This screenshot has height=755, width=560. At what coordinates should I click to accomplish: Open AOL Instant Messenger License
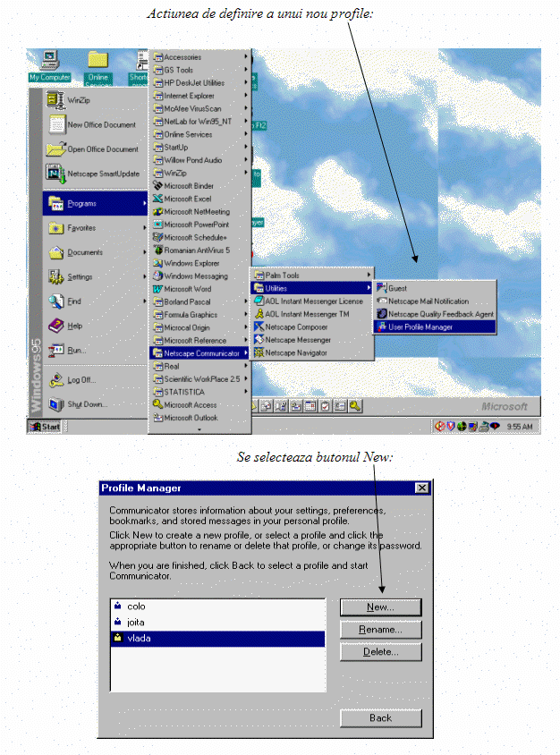coord(312,301)
